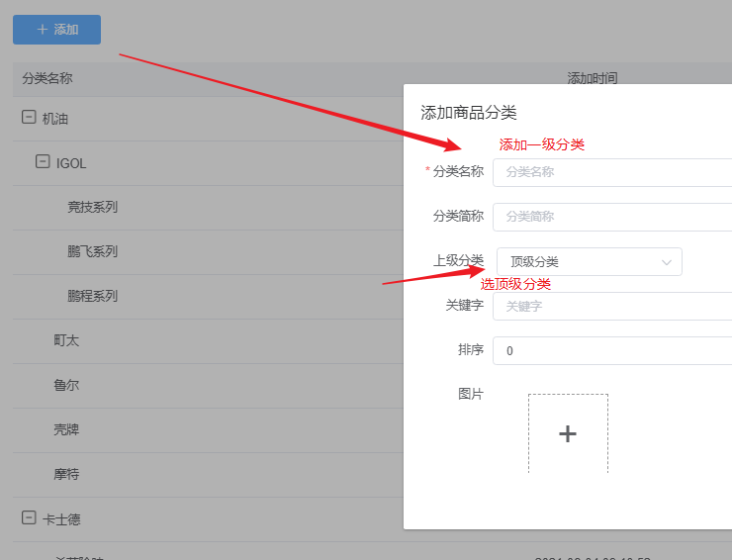Select 竞技系列 in the category tree
The height and width of the screenshot is (560, 732).
92,207
